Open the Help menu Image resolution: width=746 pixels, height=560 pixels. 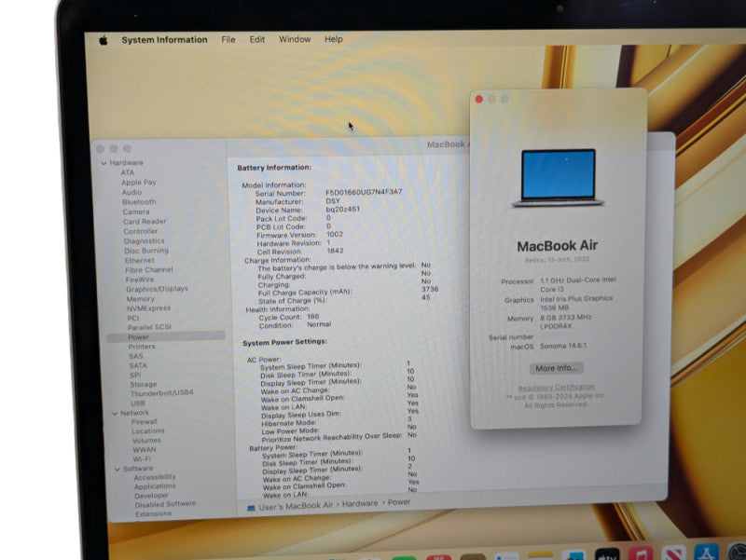pos(334,39)
